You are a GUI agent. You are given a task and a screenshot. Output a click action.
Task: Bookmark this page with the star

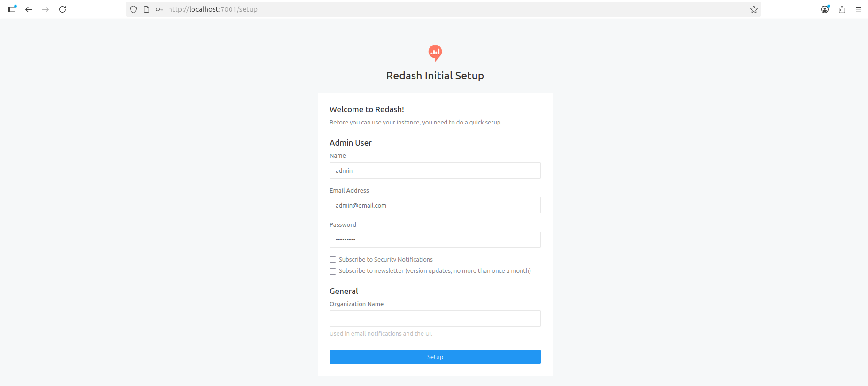point(754,9)
